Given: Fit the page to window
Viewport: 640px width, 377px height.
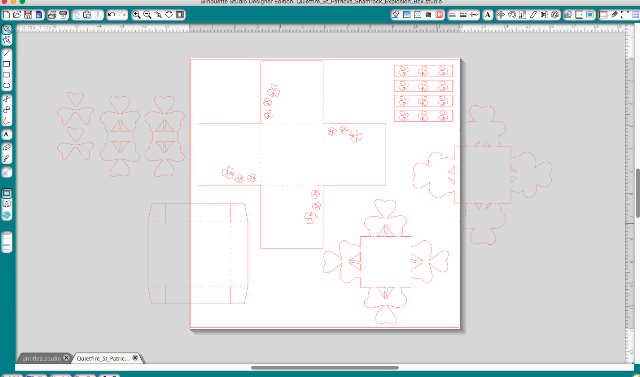Looking at the screenshot, I should (180, 15).
